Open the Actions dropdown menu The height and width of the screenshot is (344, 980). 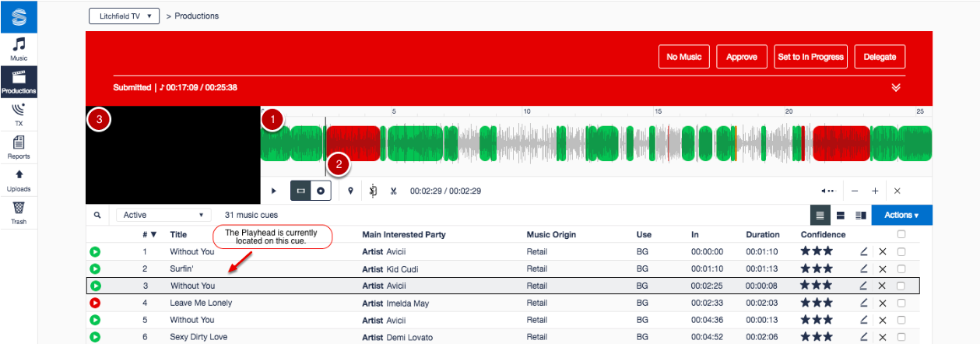point(901,215)
